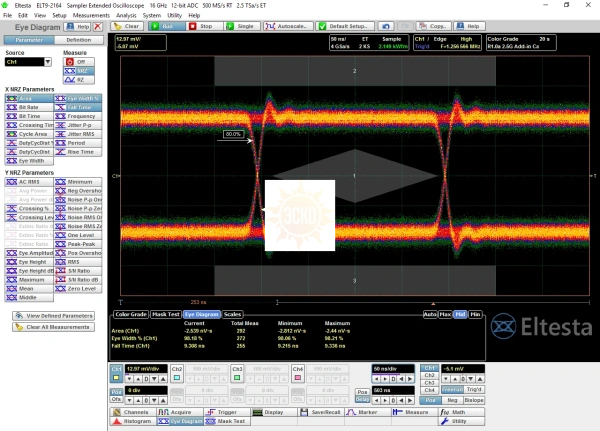Open the Histogram panel
The height and width of the screenshot is (431, 600).
pyautogui.click(x=136, y=421)
